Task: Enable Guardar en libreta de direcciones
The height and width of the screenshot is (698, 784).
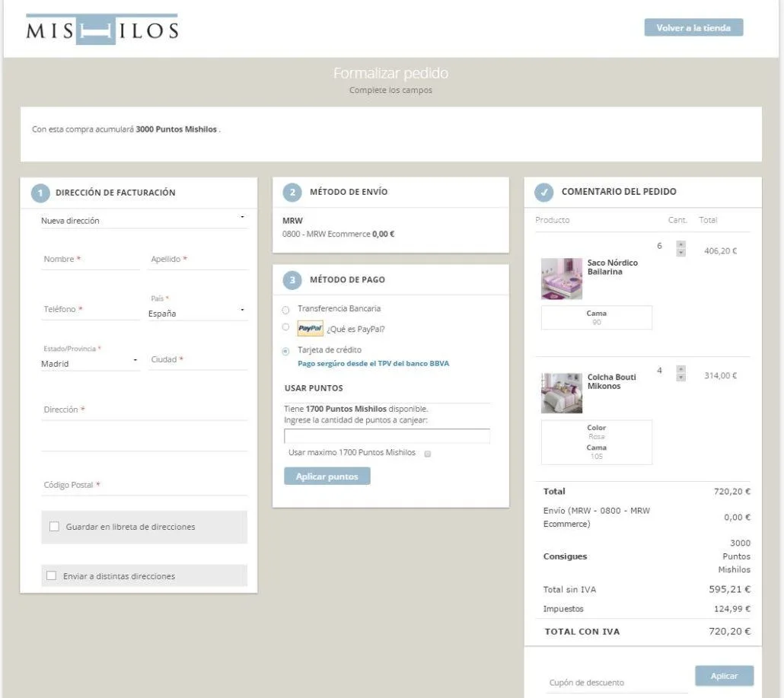Action: [54, 527]
